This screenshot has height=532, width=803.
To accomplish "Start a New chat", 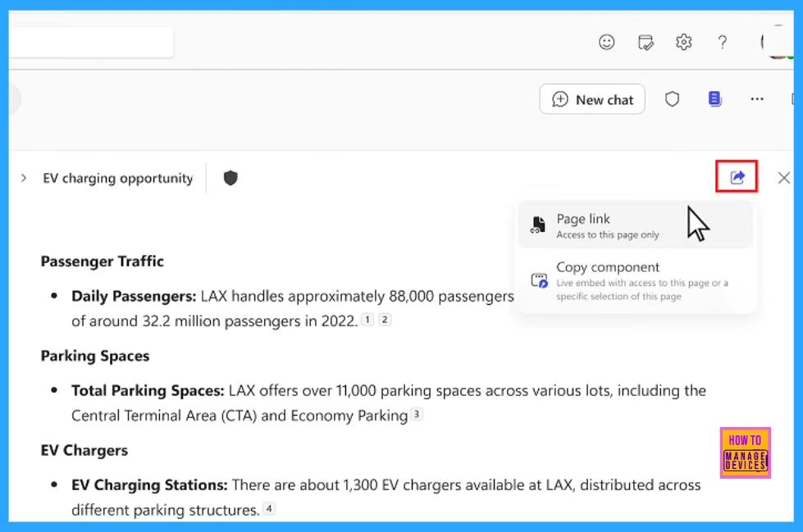I will pos(592,99).
